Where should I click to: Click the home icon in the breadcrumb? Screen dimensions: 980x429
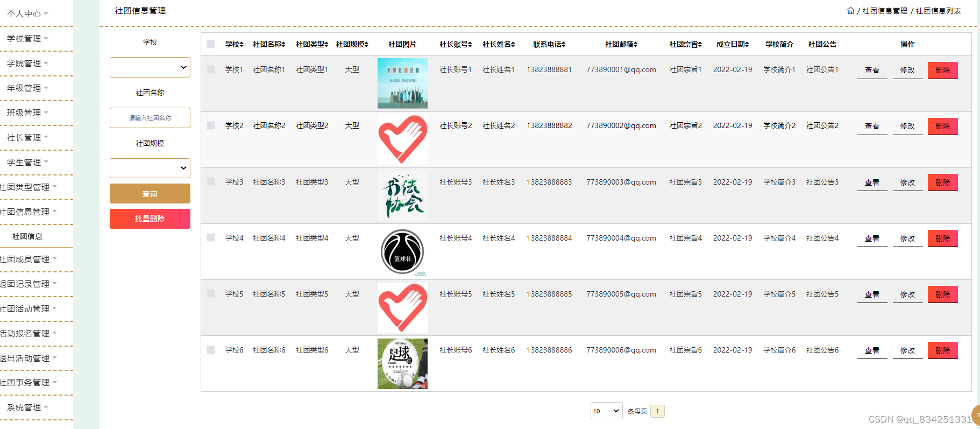tap(850, 11)
